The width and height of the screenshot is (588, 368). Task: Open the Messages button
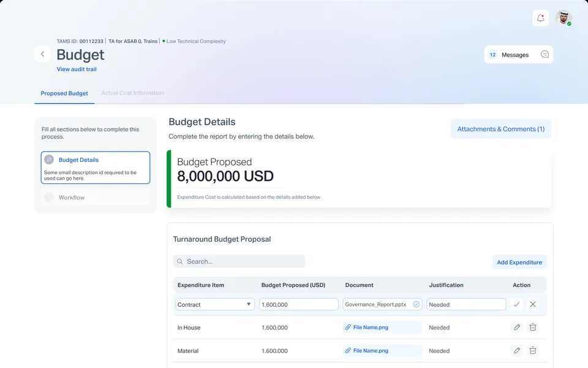(x=519, y=55)
